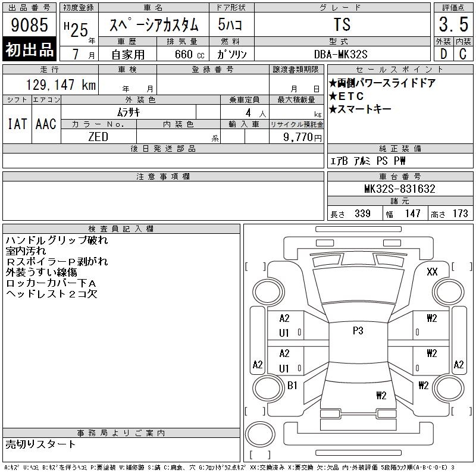Image resolution: width=476 pixels, height=476 pixels.
Task: Select the P3 mark on the car roof
Action: tap(358, 331)
